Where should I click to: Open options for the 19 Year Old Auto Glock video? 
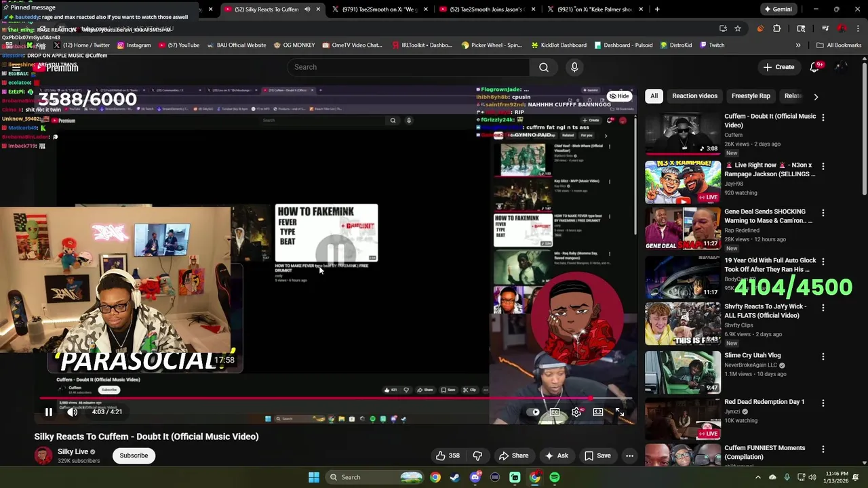point(823,262)
